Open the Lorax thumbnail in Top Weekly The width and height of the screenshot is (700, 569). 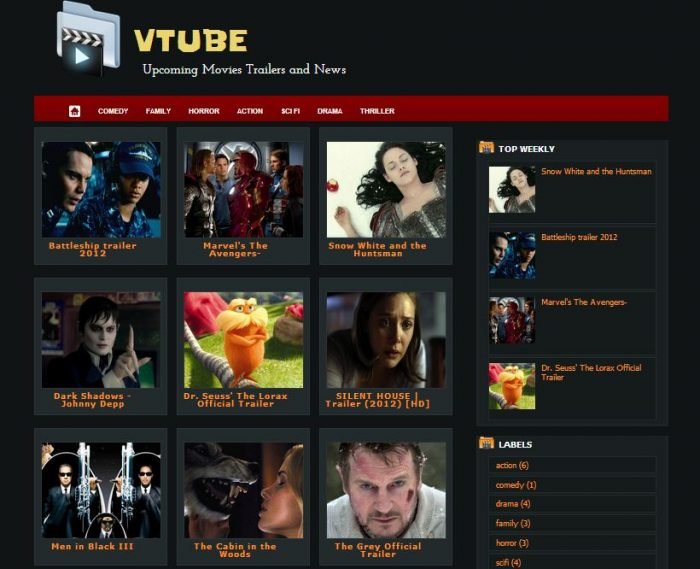[x=512, y=386]
